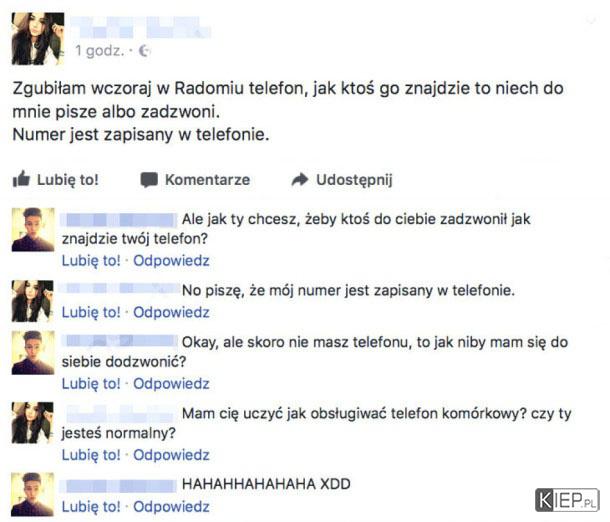This screenshot has height=522, width=610.
Task: Like the HAHAHHAHAHAHA XDD comment
Action: (91, 507)
